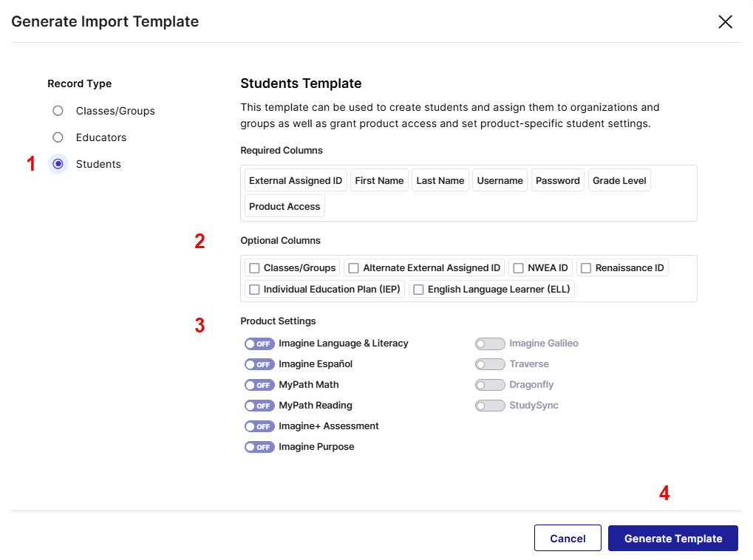Image resolution: width=753 pixels, height=560 pixels.
Task: Check the Classes/Groups optional column
Action: coord(255,267)
